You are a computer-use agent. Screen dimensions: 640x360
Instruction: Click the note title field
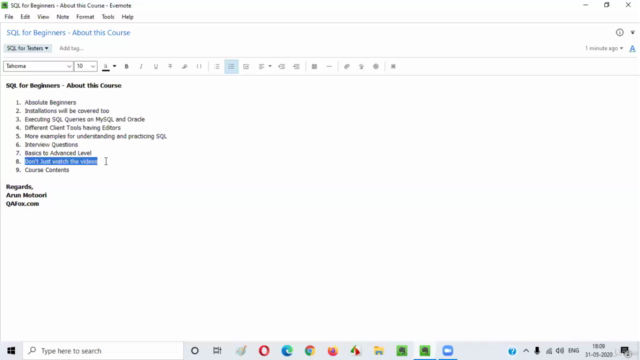click(x=68, y=33)
